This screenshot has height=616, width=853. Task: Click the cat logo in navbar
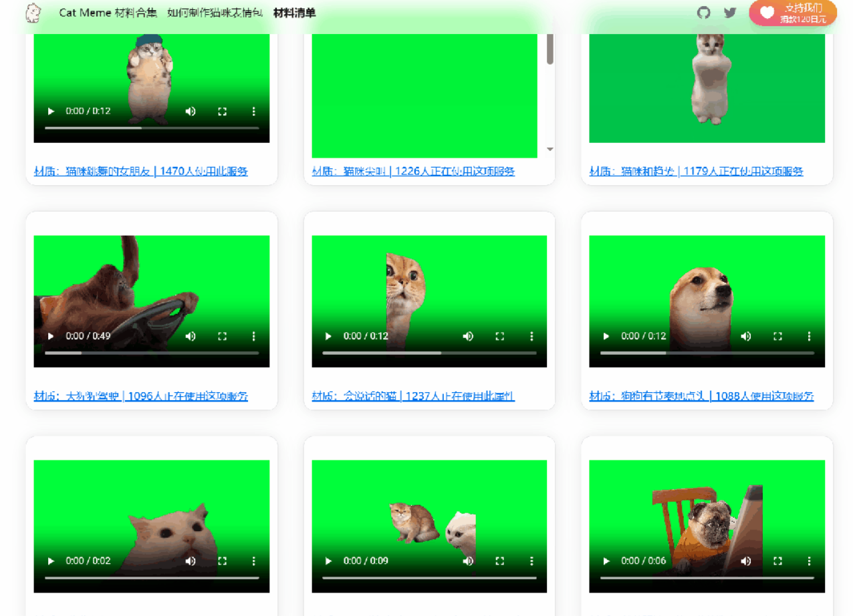[x=33, y=13]
